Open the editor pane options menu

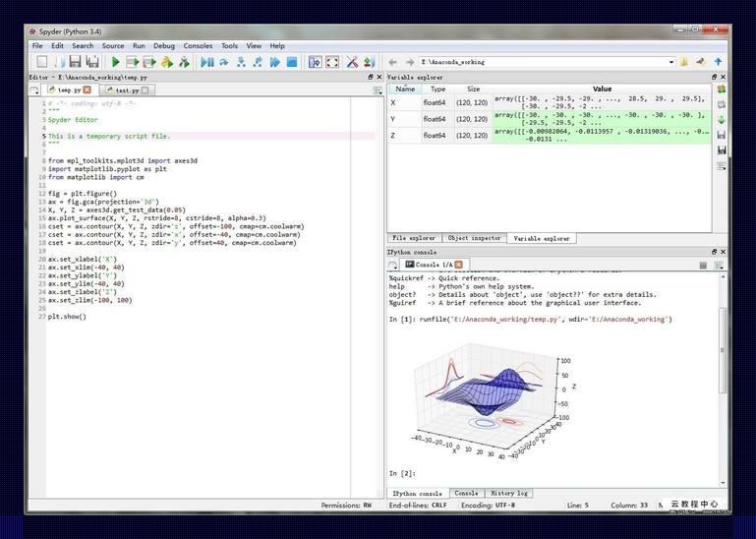(x=378, y=90)
